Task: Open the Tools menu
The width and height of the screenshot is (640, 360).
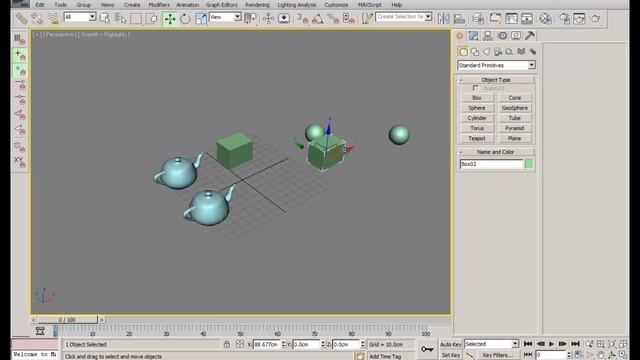Action: pos(60,5)
